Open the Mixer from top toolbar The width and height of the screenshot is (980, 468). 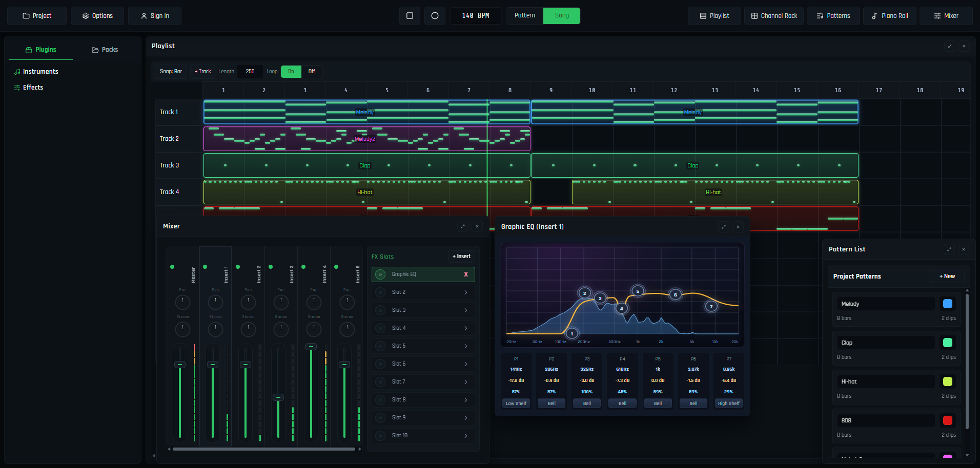pyautogui.click(x=946, y=16)
